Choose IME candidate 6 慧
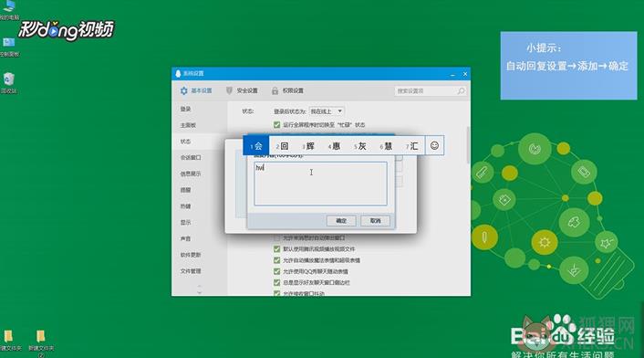Viewport: 644px width, 358px height. pyautogui.click(x=386, y=146)
